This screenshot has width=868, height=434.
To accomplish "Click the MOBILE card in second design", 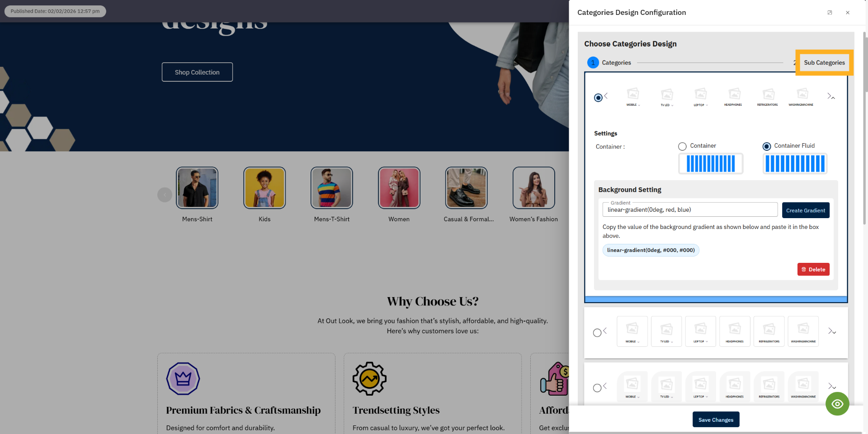I will (x=632, y=331).
